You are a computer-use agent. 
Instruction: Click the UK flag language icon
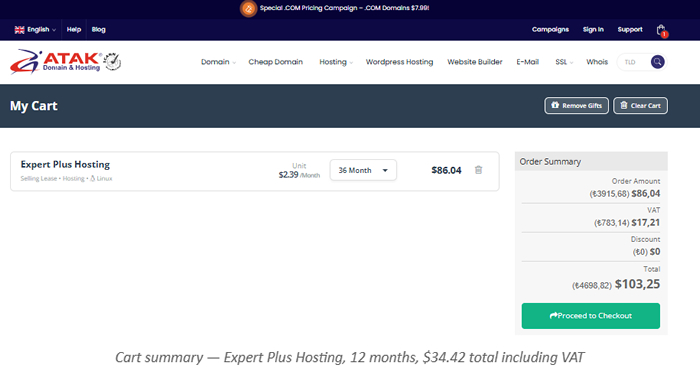click(19, 30)
